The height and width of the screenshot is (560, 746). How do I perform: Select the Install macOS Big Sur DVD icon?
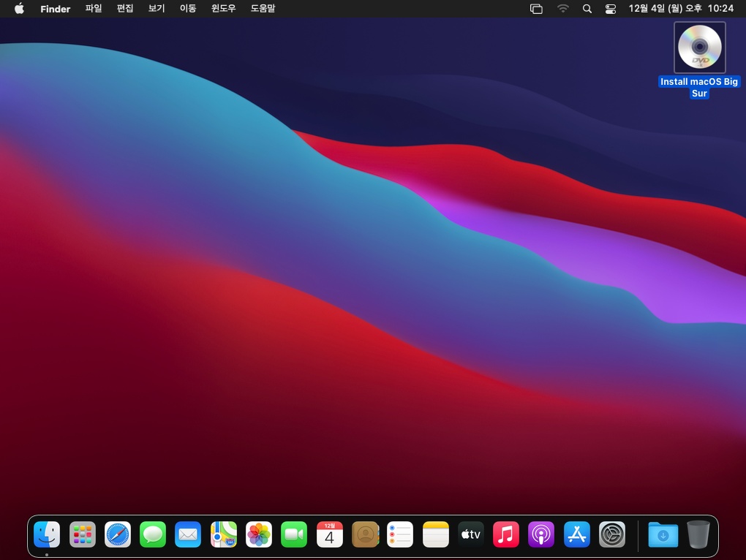(699, 47)
